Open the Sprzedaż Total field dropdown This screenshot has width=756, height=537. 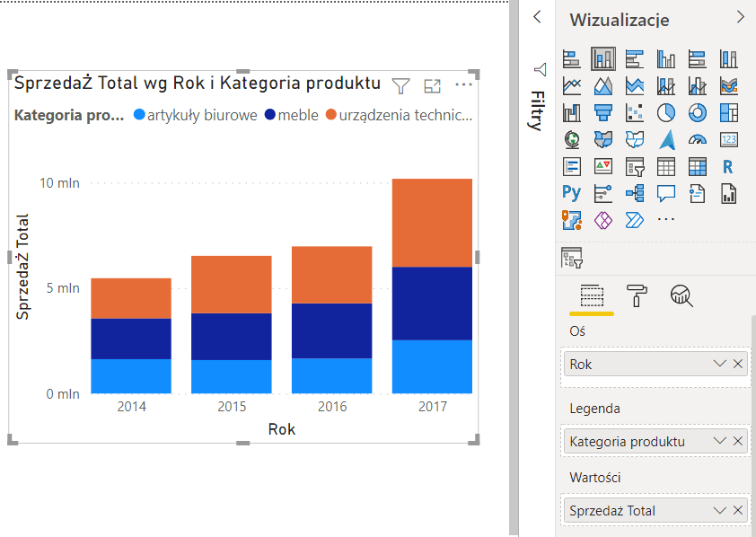tap(718, 510)
